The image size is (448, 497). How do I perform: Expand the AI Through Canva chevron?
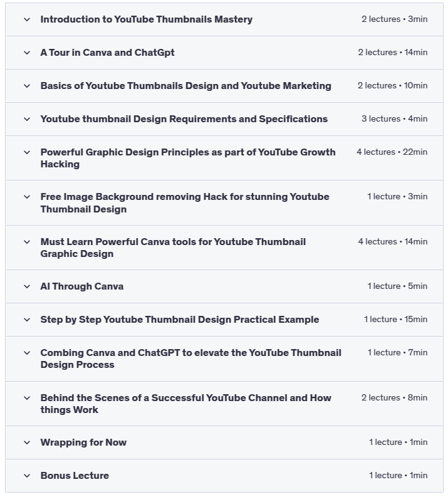pos(27,286)
